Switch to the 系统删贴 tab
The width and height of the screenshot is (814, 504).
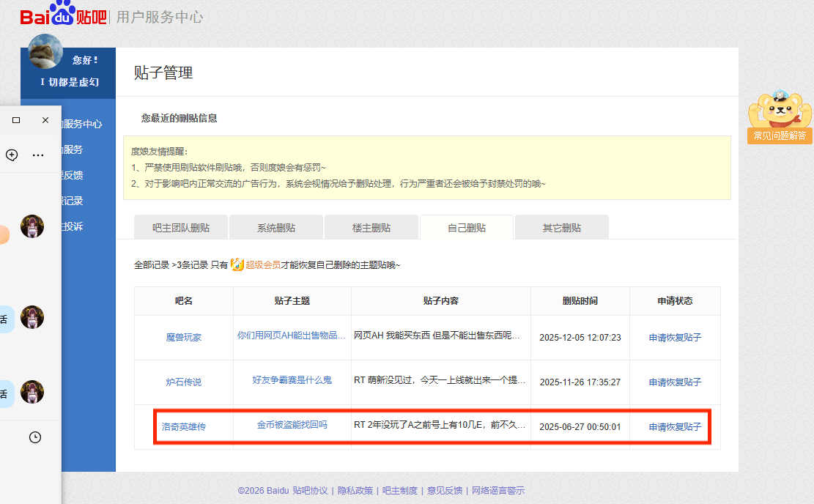pyautogui.click(x=276, y=228)
